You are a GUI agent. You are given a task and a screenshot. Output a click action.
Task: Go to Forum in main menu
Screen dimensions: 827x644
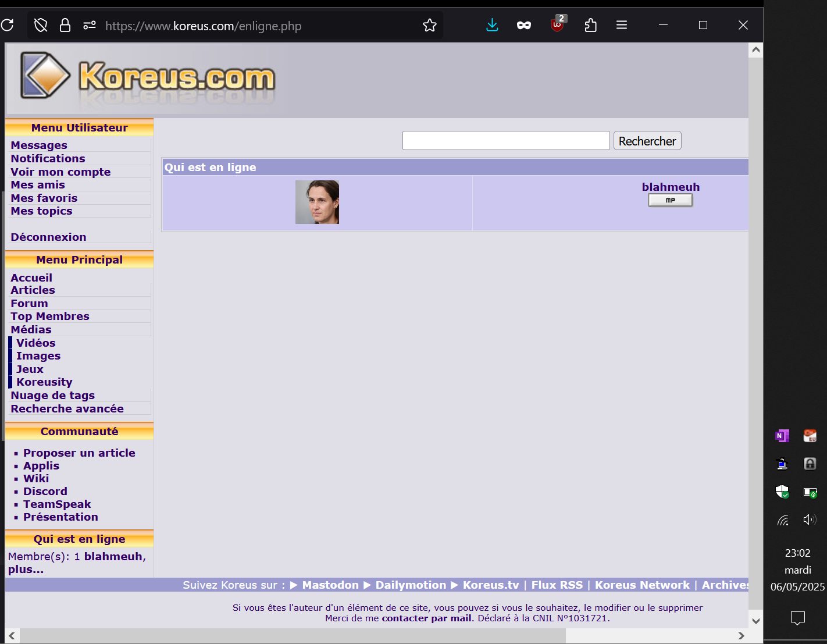(29, 303)
